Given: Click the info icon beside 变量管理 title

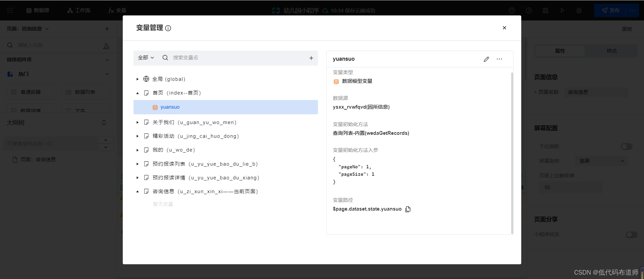Looking at the screenshot, I should pyautogui.click(x=168, y=28).
